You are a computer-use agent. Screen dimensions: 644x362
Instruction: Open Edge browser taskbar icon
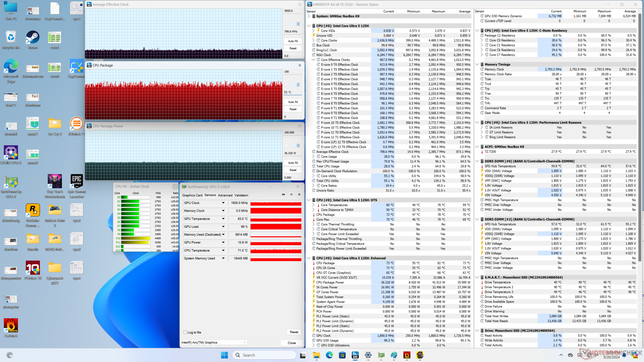[x=329, y=355]
